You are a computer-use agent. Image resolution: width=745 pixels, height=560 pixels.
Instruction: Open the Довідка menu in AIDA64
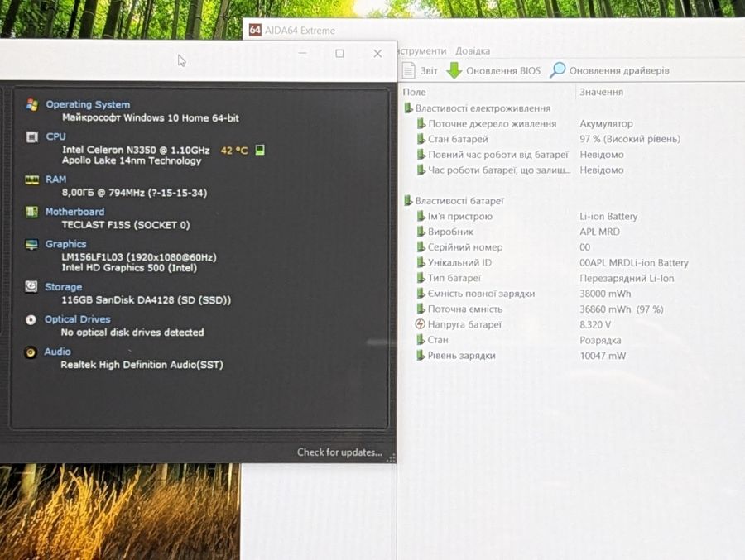(x=473, y=50)
